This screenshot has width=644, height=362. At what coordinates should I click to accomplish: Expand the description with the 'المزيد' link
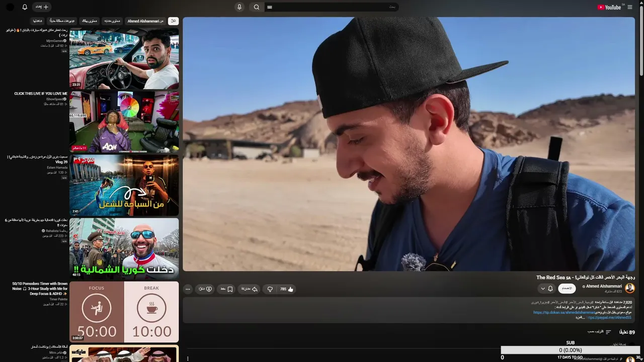coord(580,317)
